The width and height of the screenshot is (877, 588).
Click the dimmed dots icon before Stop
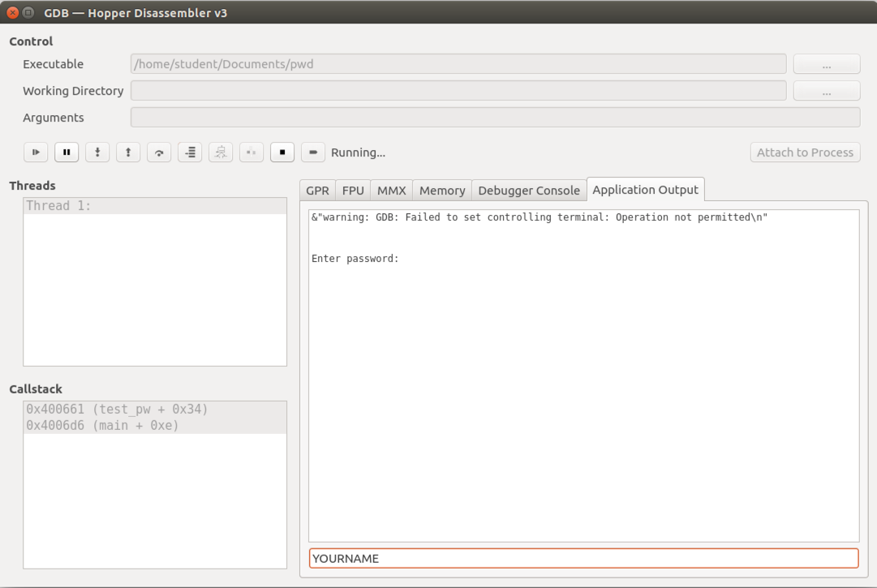(251, 152)
